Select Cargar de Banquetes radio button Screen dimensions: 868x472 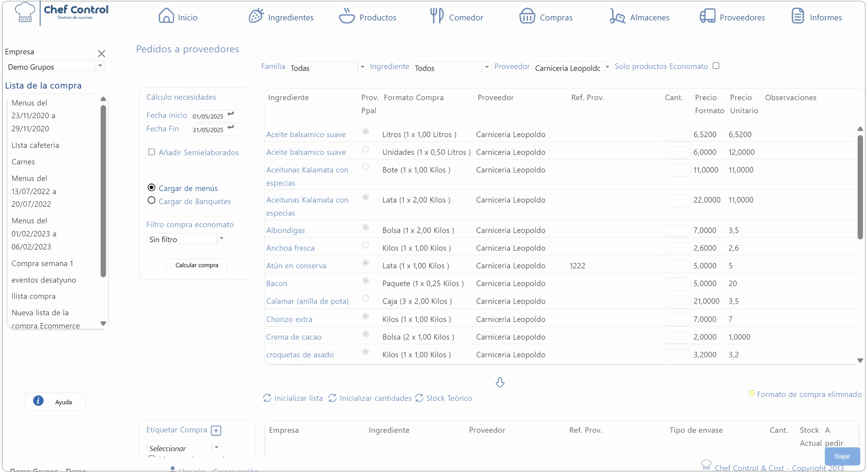[x=151, y=201]
